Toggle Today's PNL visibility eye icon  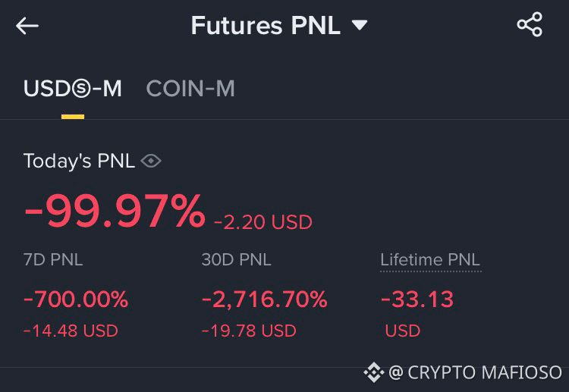151,161
